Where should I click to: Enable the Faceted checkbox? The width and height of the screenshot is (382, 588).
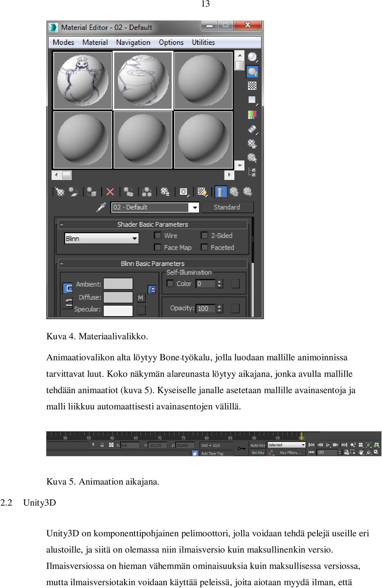click(x=205, y=247)
